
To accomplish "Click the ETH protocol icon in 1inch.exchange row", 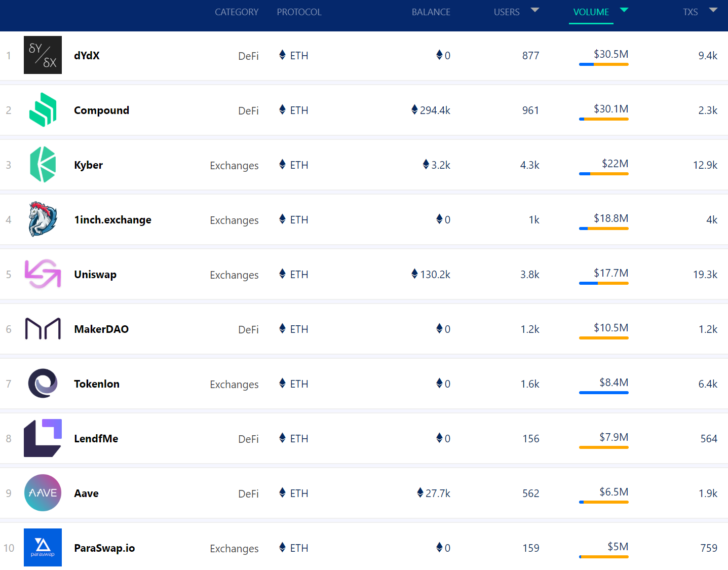I will pos(282,219).
